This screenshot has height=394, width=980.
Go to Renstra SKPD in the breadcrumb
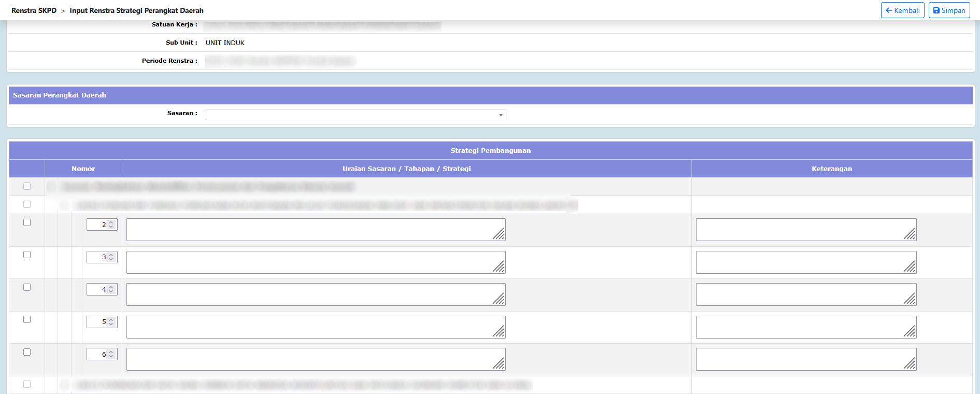(34, 10)
